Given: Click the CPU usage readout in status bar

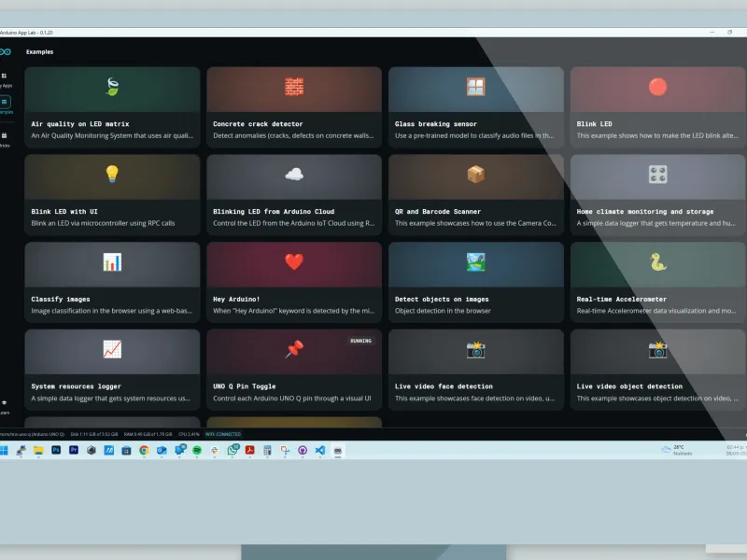Looking at the screenshot, I should pos(190,434).
